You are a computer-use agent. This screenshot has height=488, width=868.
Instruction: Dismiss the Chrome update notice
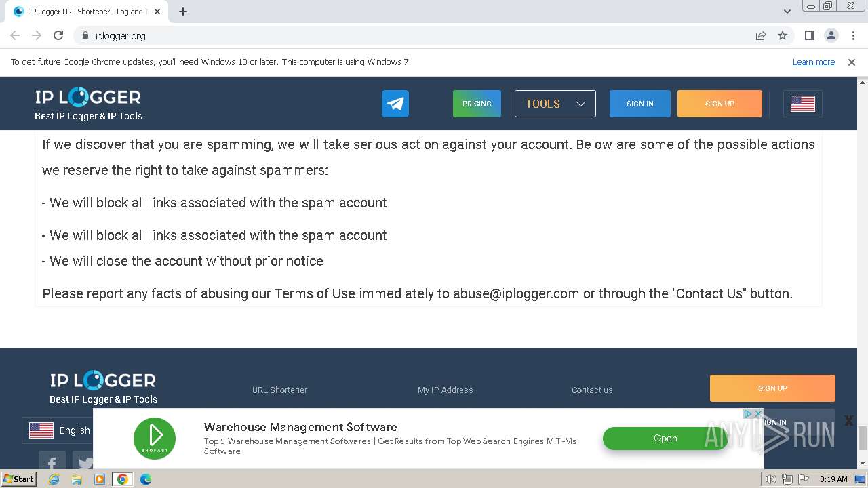[852, 62]
